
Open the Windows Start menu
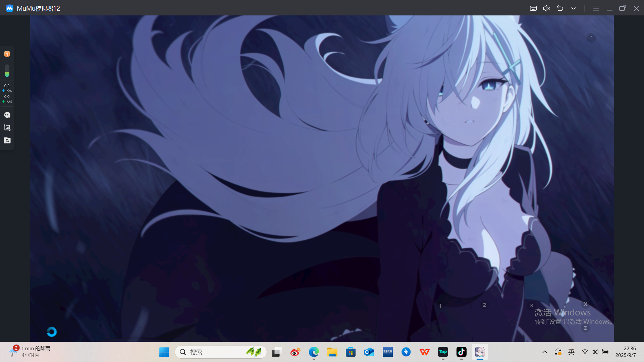click(x=164, y=352)
